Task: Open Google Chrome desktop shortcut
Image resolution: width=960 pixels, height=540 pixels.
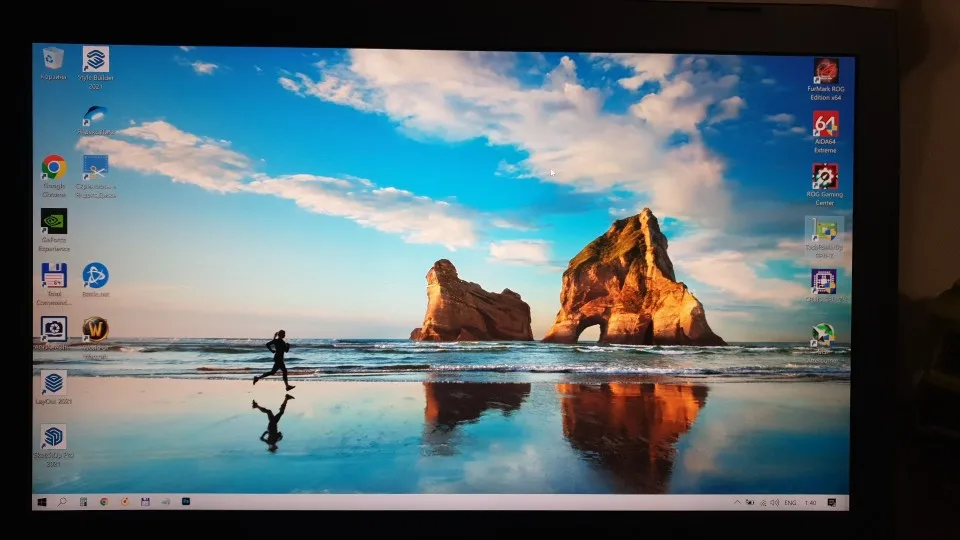Action: pos(54,176)
